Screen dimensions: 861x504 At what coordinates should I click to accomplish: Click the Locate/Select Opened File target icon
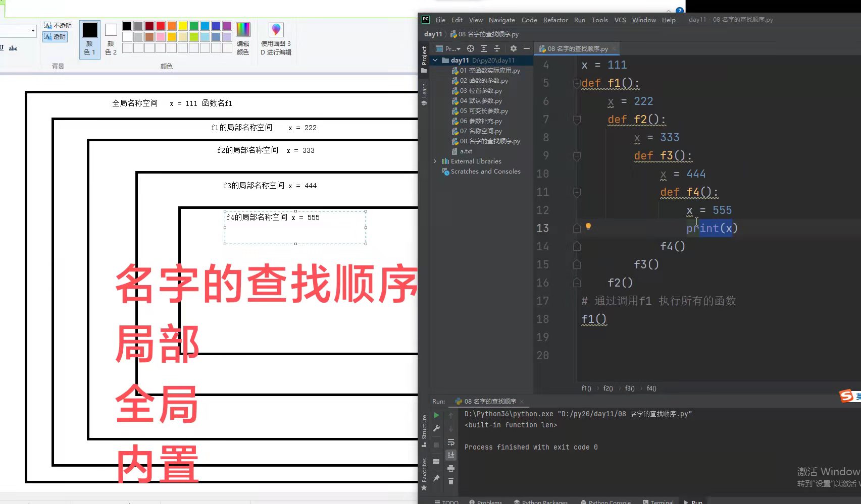[x=470, y=48]
